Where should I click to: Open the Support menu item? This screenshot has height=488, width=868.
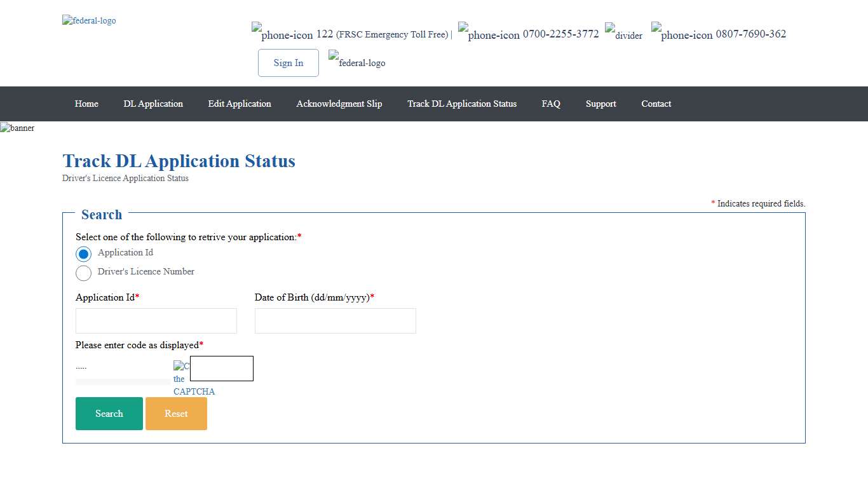[600, 104]
